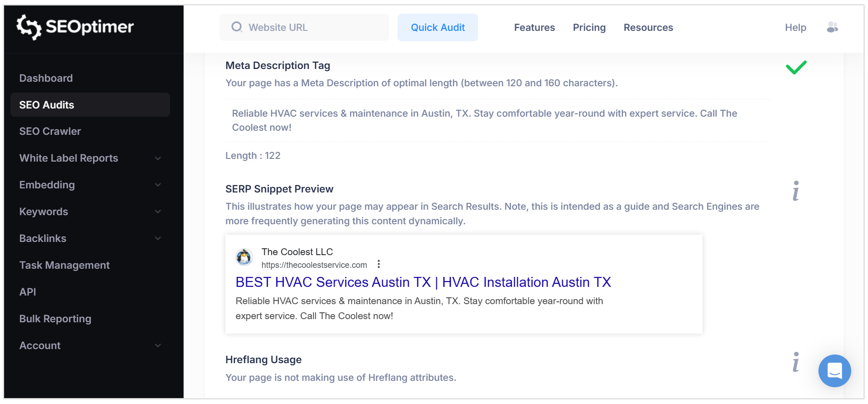
Task: Expand the White Label Reports chevron
Action: (158, 158)
